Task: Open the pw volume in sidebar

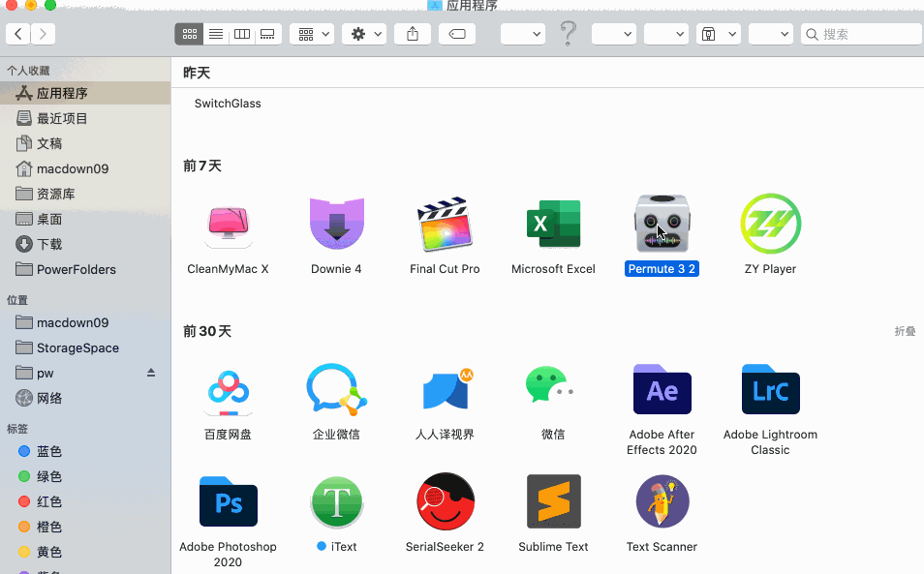Action: point(85,374)
